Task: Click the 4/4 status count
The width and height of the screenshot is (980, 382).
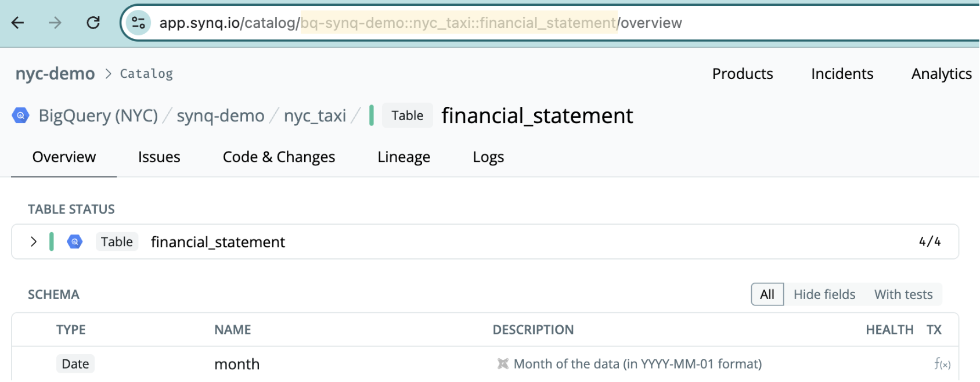Action: tap(929, 242)
